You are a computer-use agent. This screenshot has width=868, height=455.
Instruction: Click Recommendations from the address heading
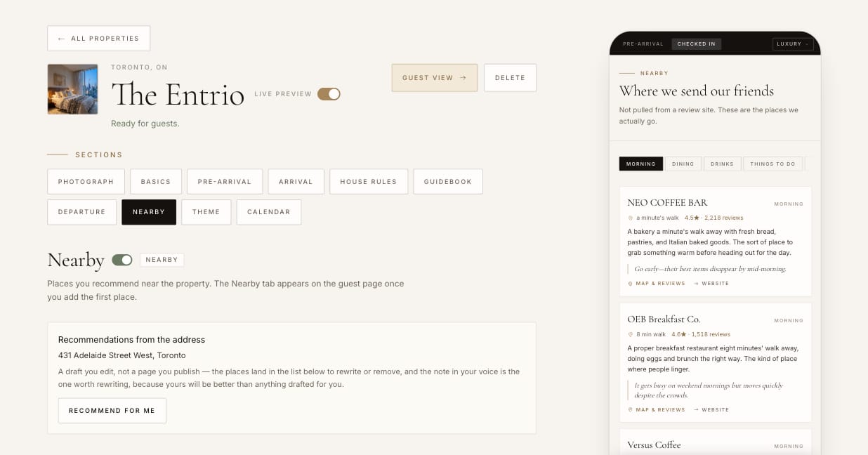point(131,340)
